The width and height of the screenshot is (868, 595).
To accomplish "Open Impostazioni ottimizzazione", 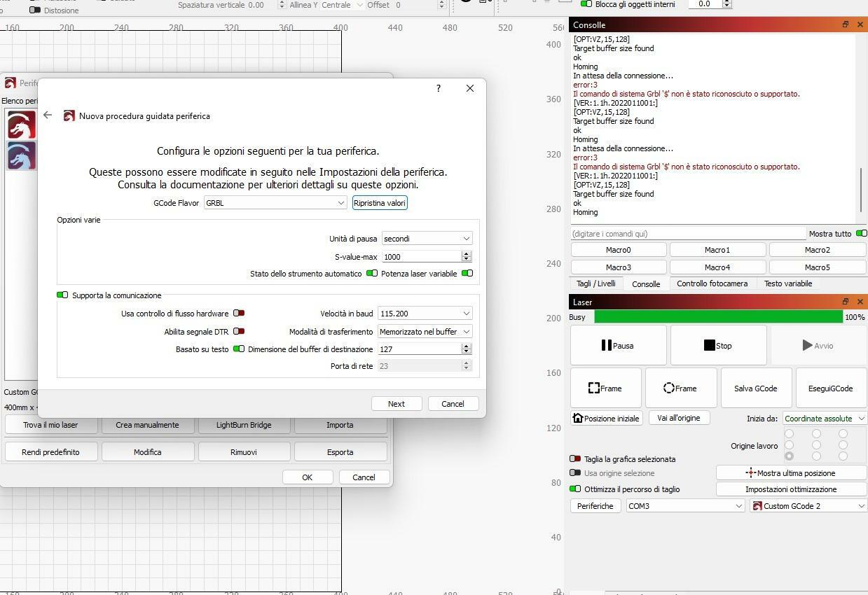I will pyautogui.click(x=791, y=489).
